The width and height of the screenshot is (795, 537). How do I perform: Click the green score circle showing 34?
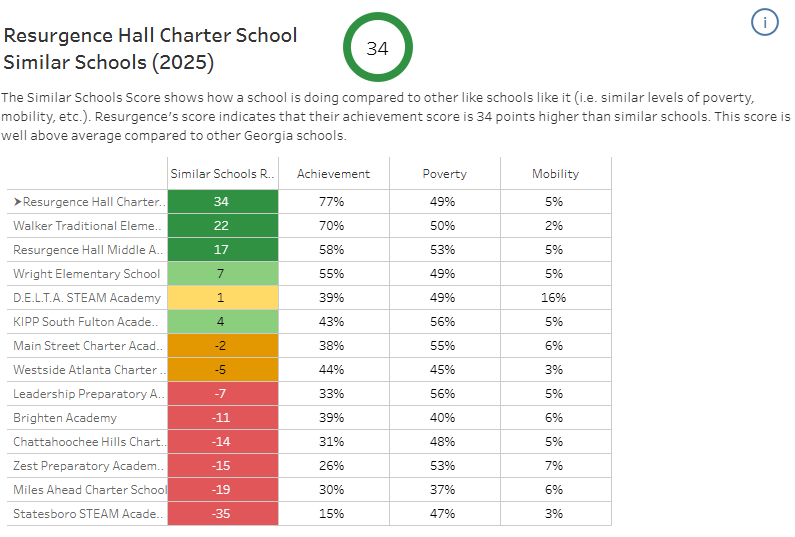(377, 47)
